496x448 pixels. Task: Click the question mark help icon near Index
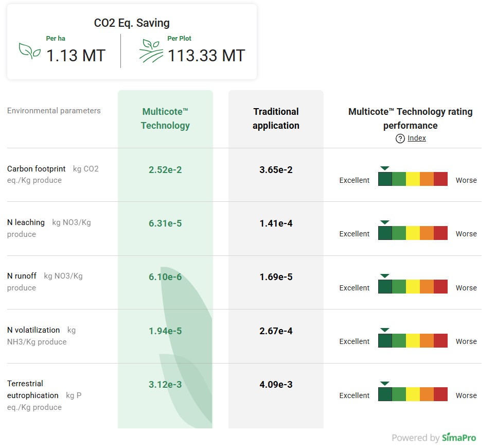[400, 139]
